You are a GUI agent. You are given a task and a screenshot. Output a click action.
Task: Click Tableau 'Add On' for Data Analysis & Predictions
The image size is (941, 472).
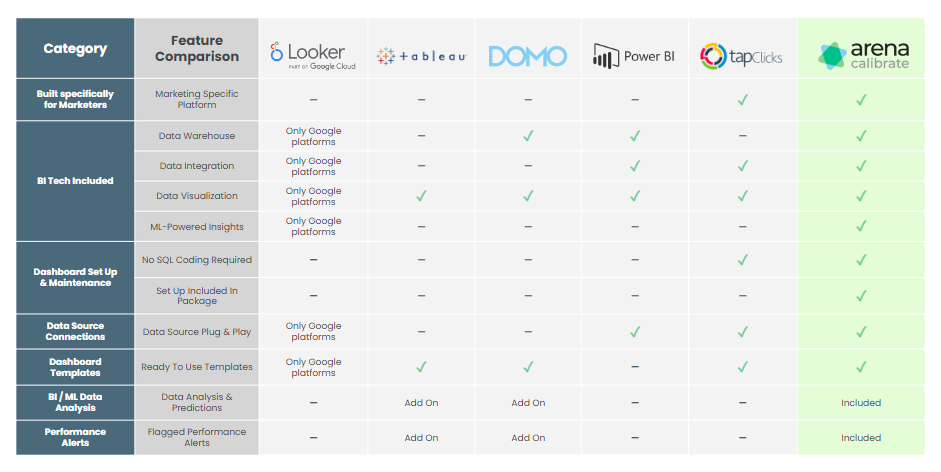[421, 403]
